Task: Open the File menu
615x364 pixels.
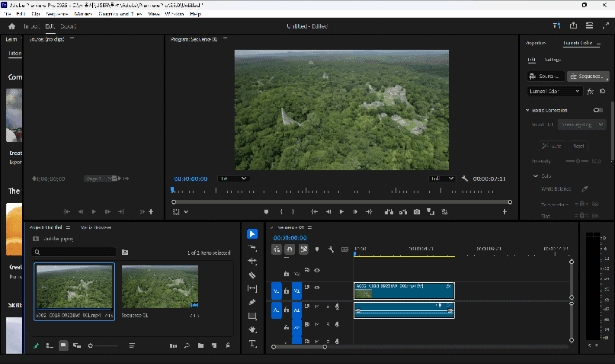Action: [7, 14]
